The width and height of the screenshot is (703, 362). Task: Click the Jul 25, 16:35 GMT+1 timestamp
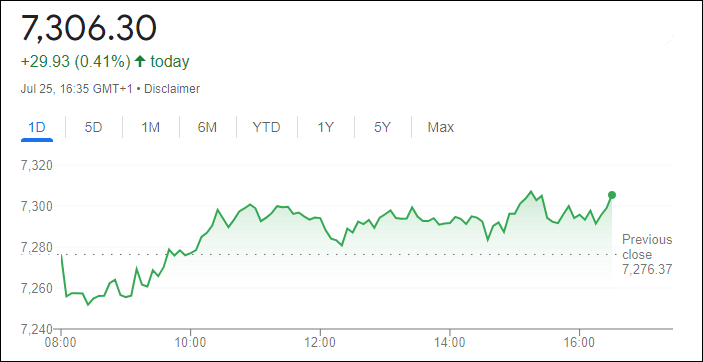(x=76, y=89)
